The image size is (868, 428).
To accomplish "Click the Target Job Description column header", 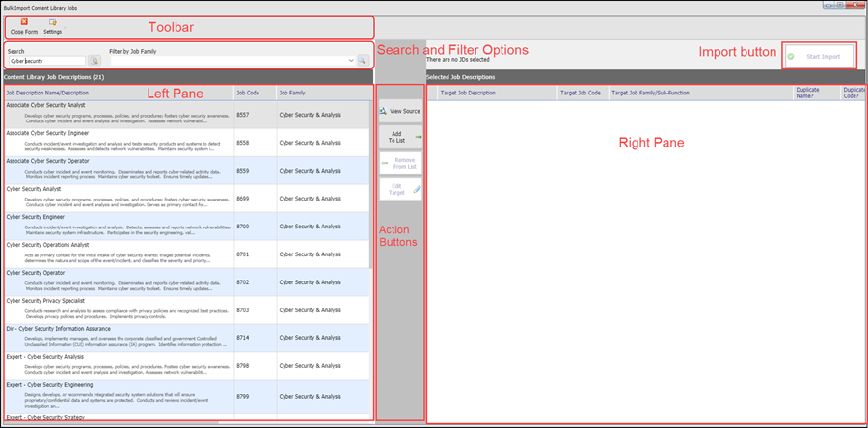I will click(498, 93).
